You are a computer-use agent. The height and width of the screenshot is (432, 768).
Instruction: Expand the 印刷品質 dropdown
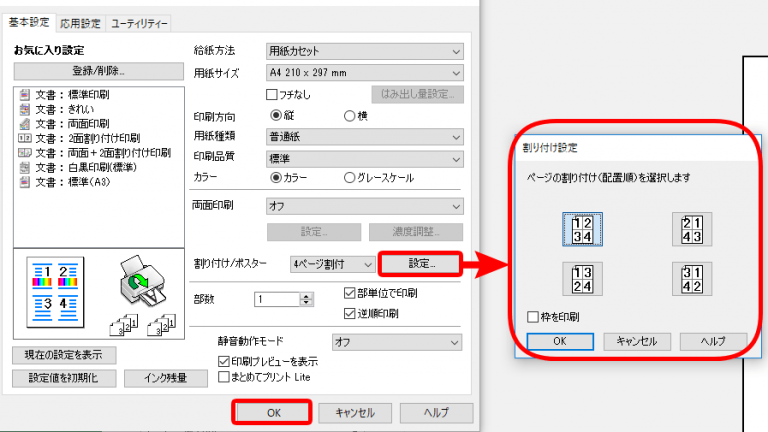(364, 159)
